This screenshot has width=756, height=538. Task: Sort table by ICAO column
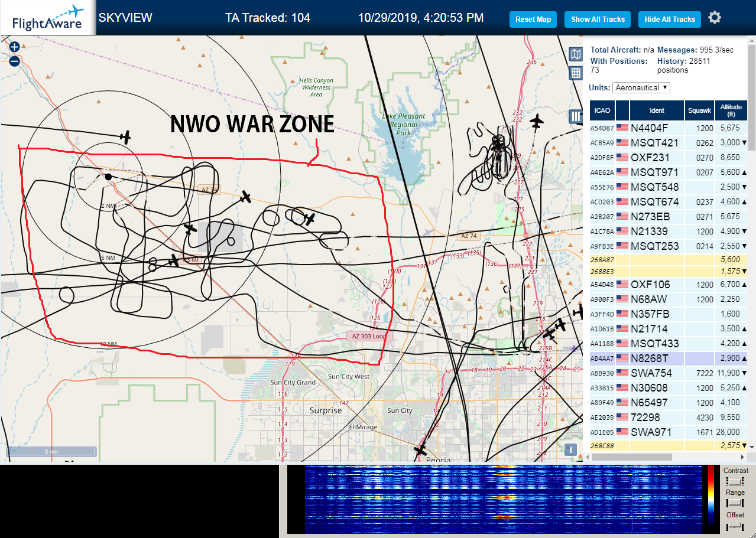602,110
